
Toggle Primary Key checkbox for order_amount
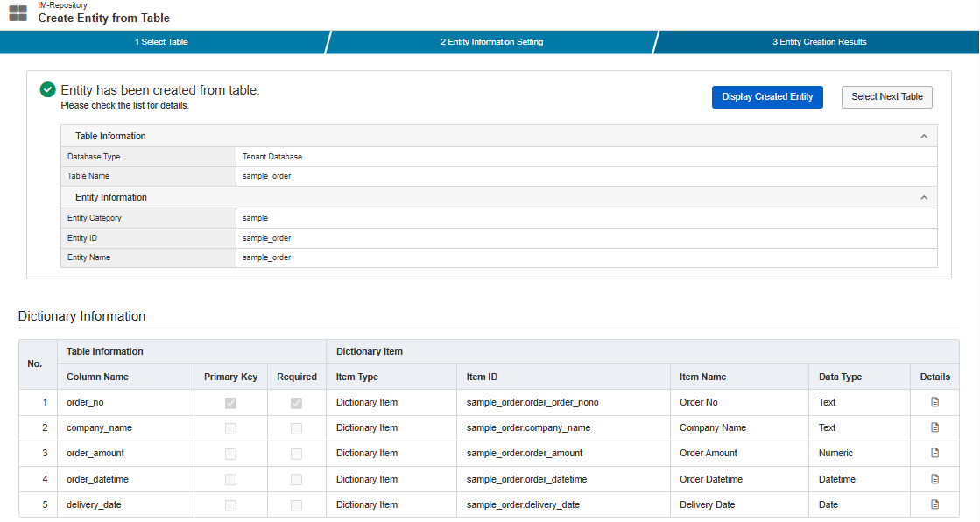[x=230, y=454]
